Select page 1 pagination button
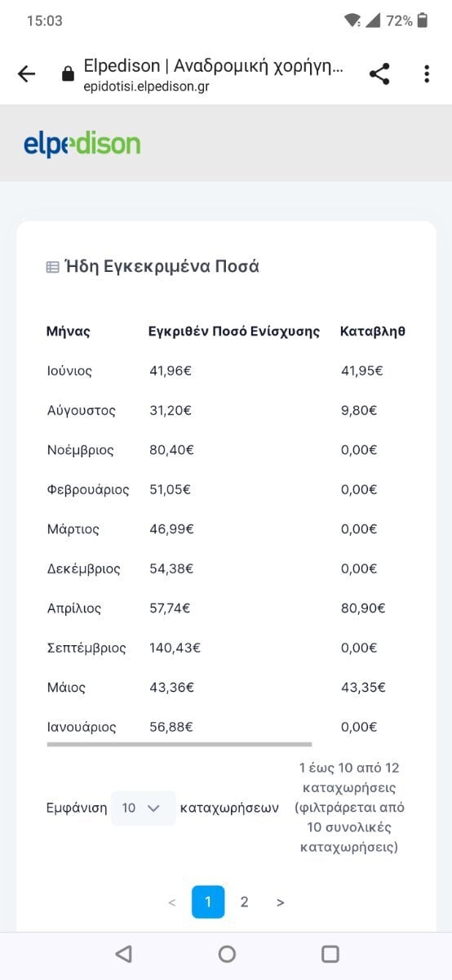This screenshot has width=452, height=980. pos(208,902)
